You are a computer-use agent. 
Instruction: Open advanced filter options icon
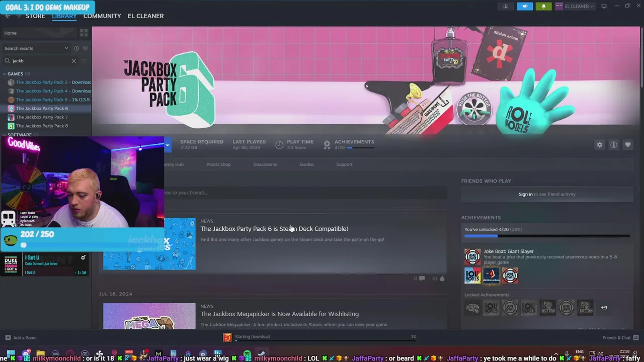(84, 61)
